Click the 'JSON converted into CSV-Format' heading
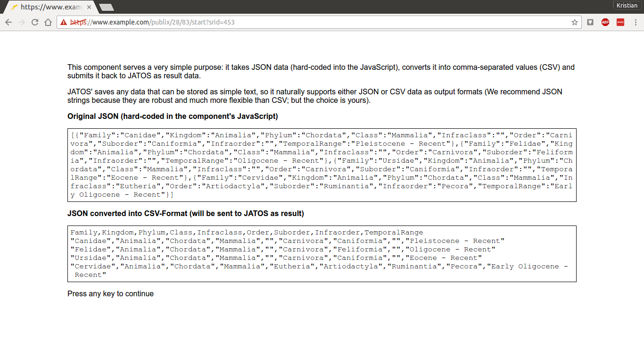Viewport: 644px width, 351px height. [x=186, y=213]
